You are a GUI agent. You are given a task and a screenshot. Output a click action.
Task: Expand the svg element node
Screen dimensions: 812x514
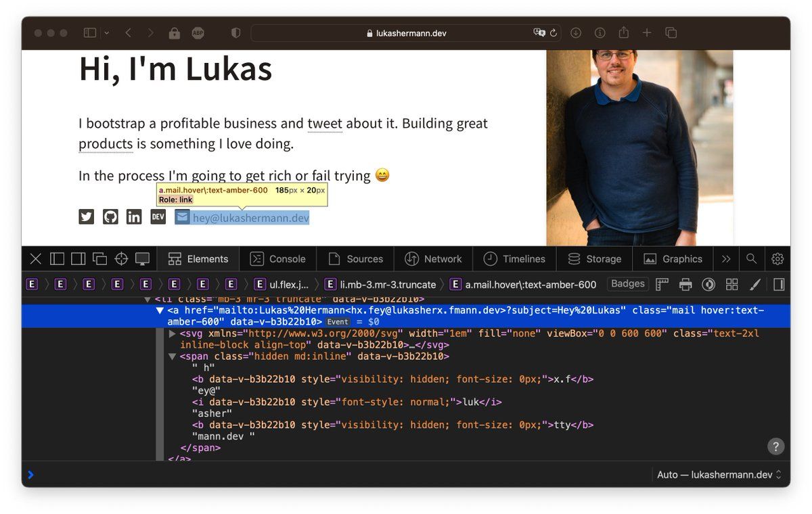[x=173, y=334]
